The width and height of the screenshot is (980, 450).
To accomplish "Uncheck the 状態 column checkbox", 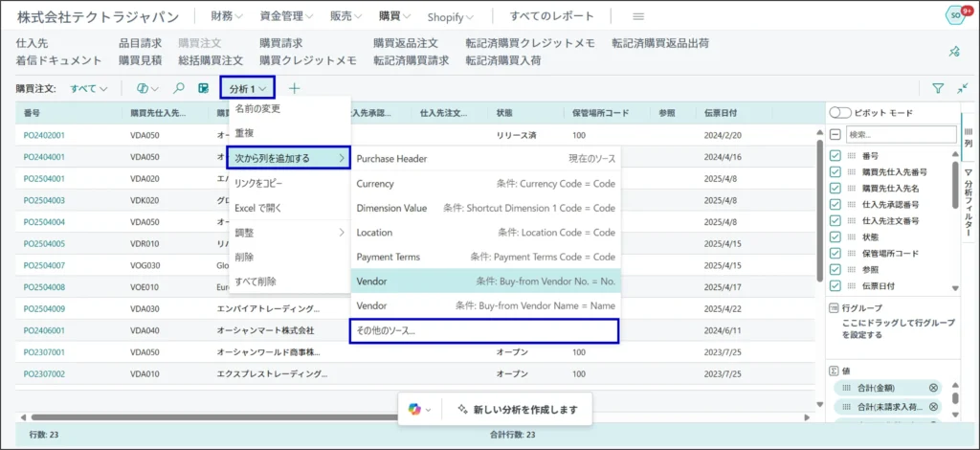I will [835, 236].
